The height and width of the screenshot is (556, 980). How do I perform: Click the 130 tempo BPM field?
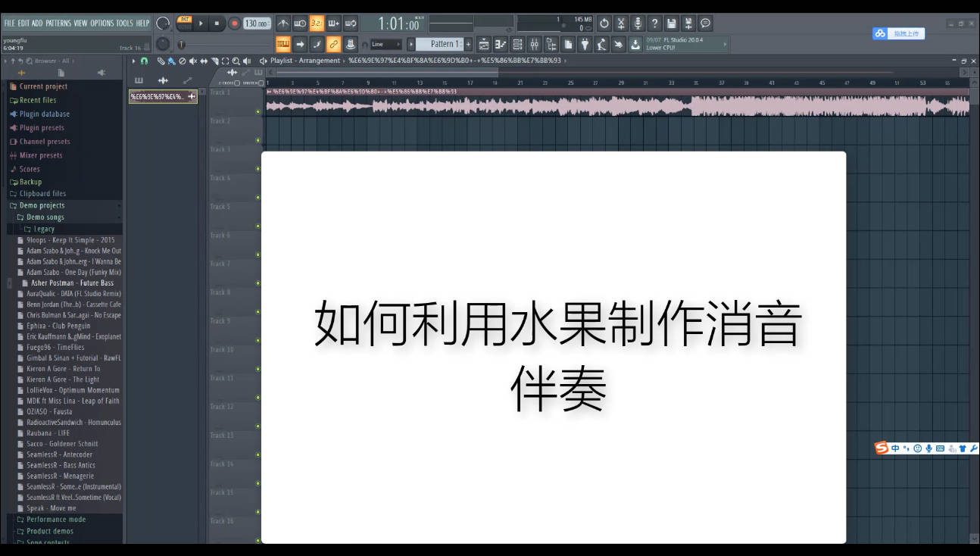[x=257, y=23]
